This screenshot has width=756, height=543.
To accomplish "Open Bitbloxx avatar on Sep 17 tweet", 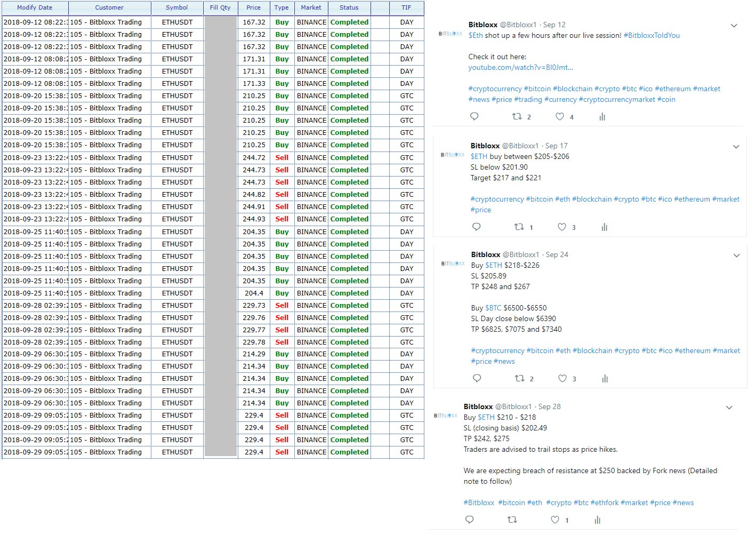I will click(x=453, y=155).
